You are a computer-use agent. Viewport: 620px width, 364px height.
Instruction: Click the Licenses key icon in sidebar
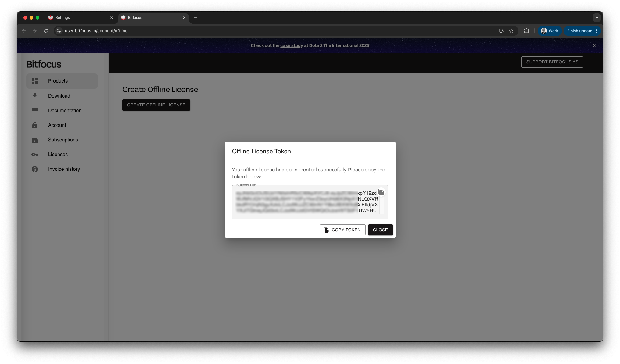[x=35, y=155]
